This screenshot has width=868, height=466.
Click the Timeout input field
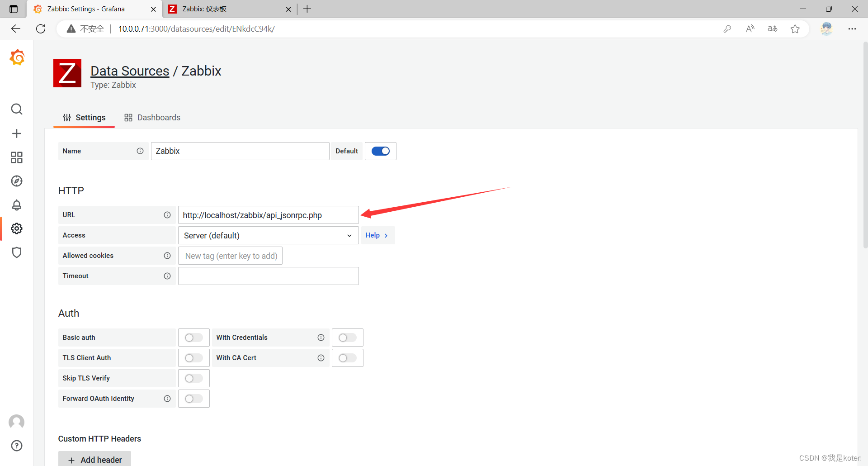click(x=269, y=276)
